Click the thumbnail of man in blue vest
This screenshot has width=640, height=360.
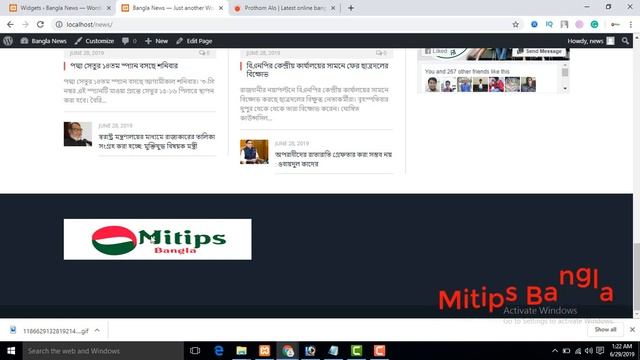click(x=254, y=152)
